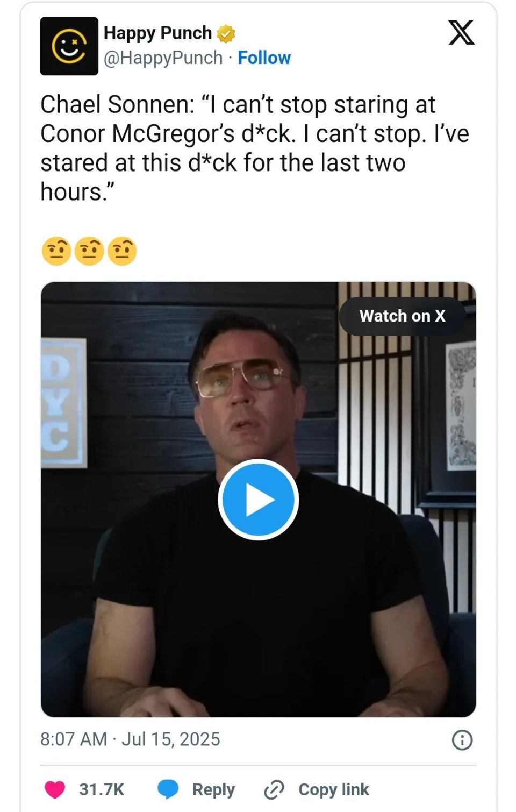Like the post with heart icon
Image resolution: width=516 pixels, height=812 pixels.
[x=54, y=789]
